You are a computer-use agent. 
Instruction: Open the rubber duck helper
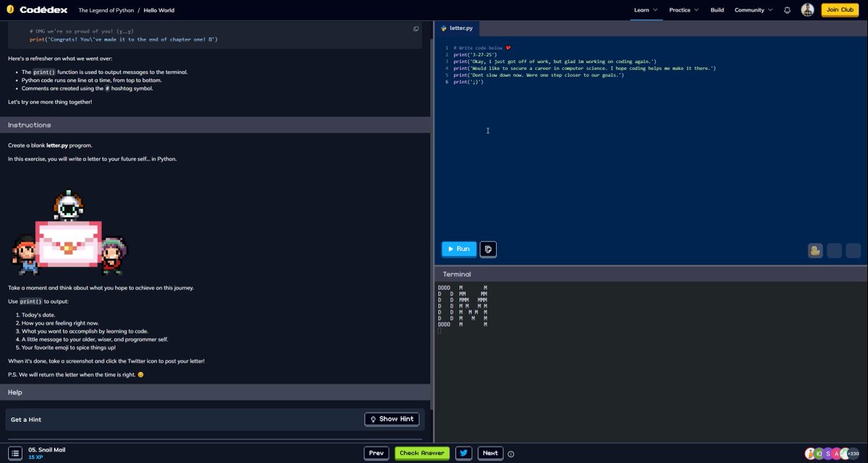815,250
